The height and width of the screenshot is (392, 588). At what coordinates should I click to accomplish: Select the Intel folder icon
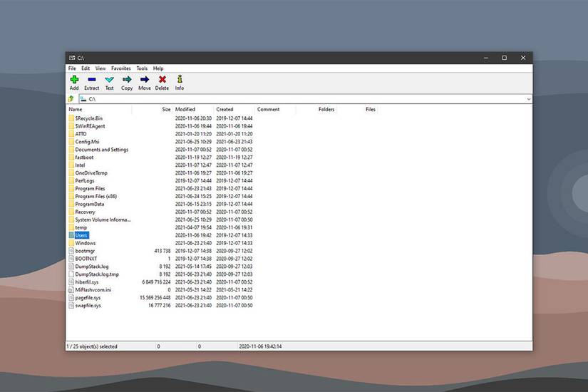tap(71, 165)
